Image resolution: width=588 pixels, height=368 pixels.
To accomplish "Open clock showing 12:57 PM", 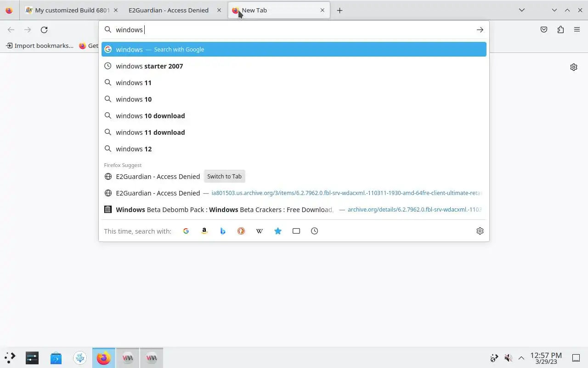I will (x=546, y=358).
